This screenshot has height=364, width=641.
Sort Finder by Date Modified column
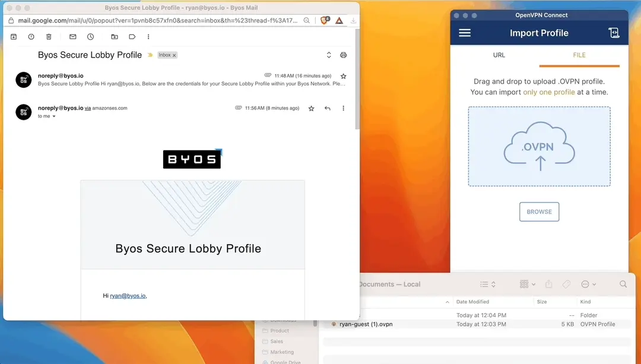click(472, 302)
